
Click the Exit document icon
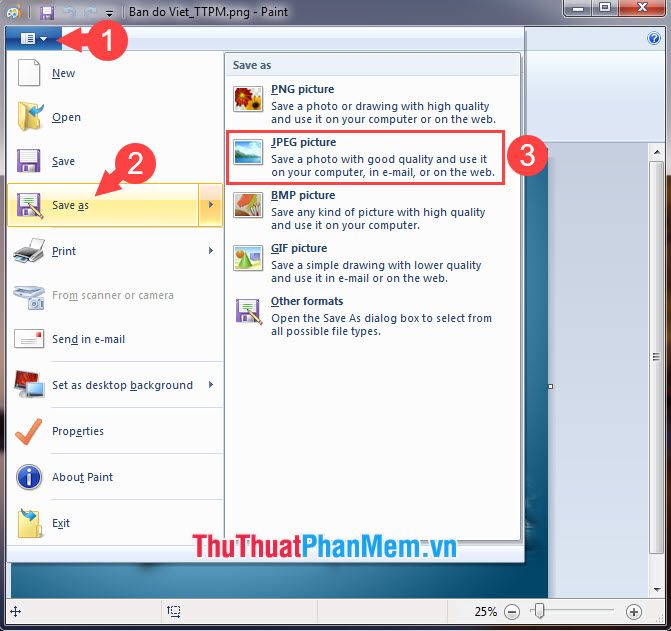pos(30,523)
